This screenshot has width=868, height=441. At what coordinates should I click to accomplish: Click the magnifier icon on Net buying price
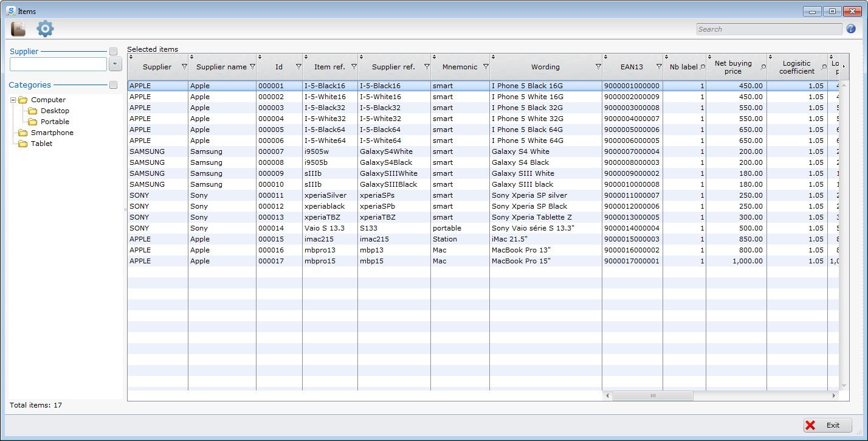[x=763, y=67]
